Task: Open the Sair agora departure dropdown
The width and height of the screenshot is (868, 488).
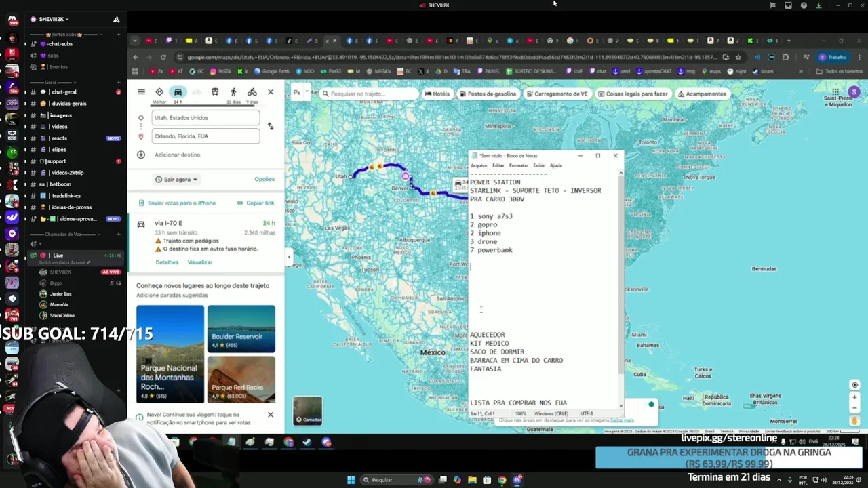Action: pyautogui.click(x=176, y=180)
